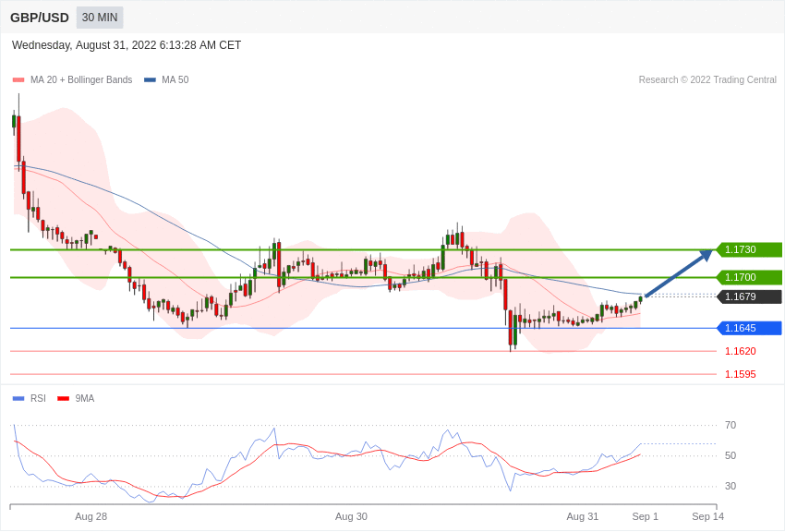Click the RSI 70 axis value

(x=731, y=425)
